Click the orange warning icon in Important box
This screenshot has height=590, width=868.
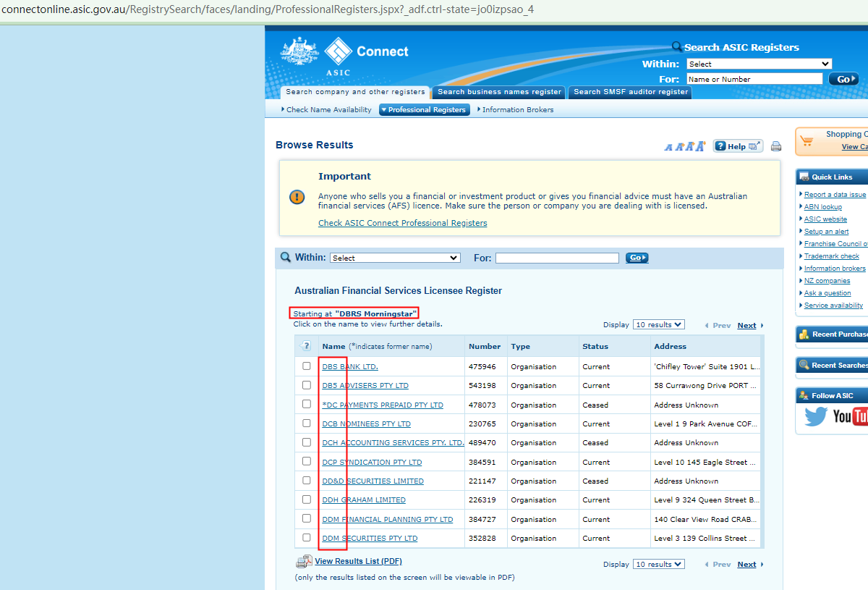(x=297, y=197)
